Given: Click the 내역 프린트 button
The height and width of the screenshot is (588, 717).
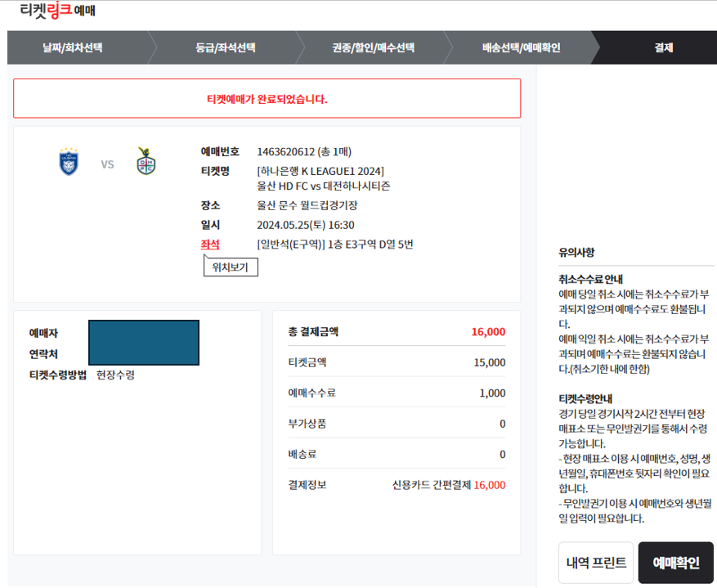Looking at the screenshot, I should [596, 563].
